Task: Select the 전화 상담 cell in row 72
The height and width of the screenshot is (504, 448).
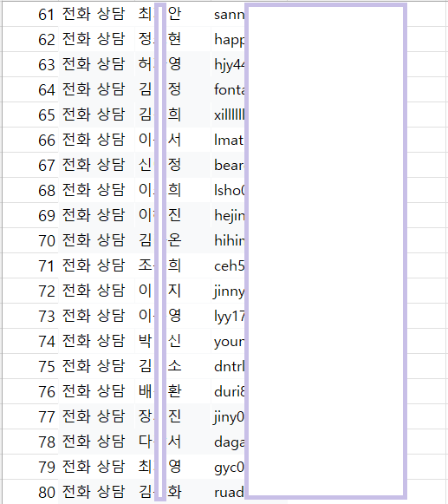Action: click(x=96, y=291)
